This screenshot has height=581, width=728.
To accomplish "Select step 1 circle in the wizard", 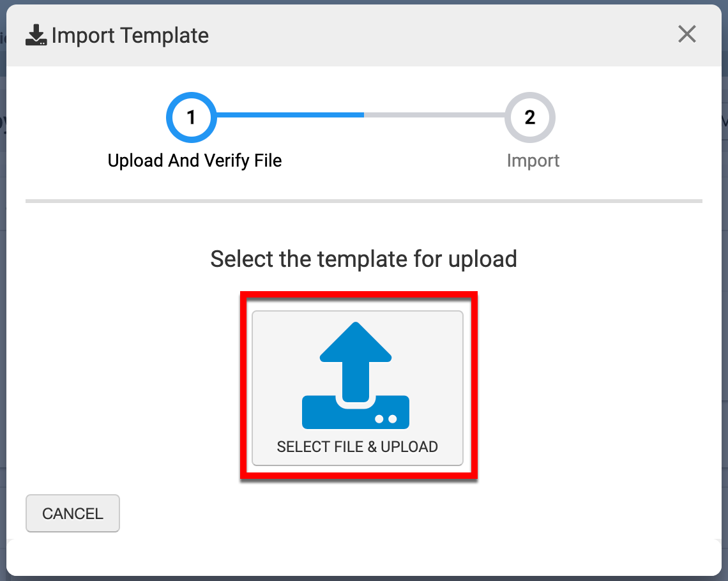I will 191,117.
